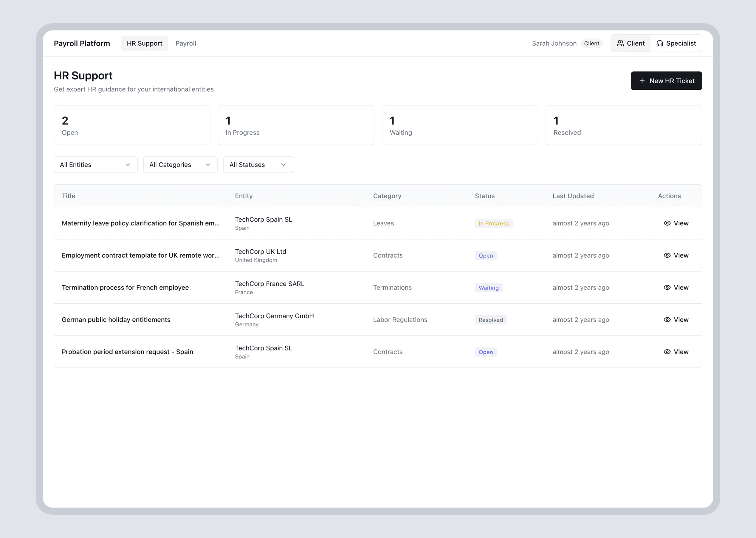Click eye icon for Termination process ticket

(667, 287)
